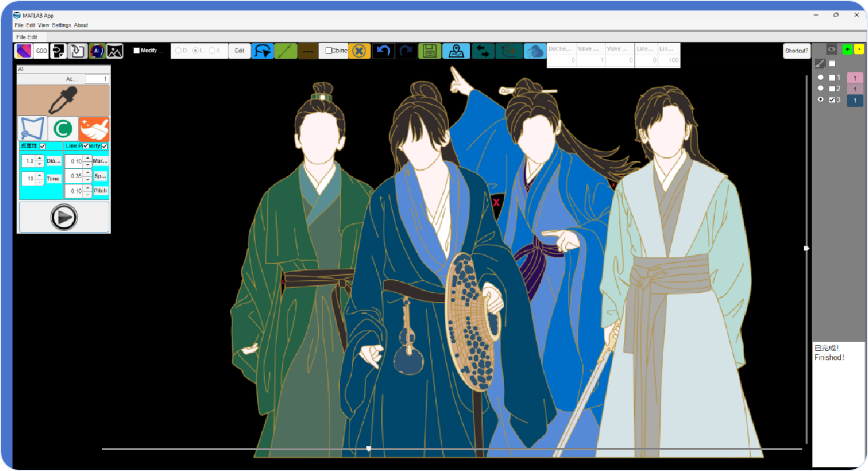The width and height of the screenshot is (868, 471).
Task: Click the 600 value field in toolbar
Action: [x=42, y=51]
